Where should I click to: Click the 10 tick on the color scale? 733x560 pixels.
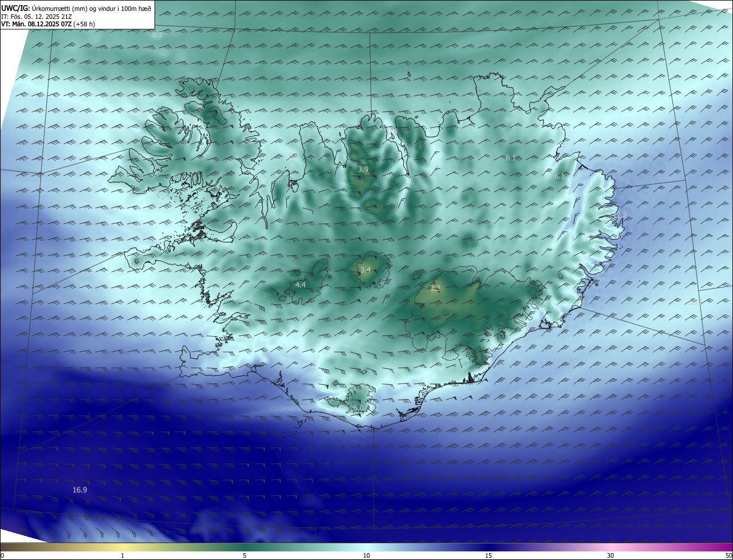(x=366, y=555)
